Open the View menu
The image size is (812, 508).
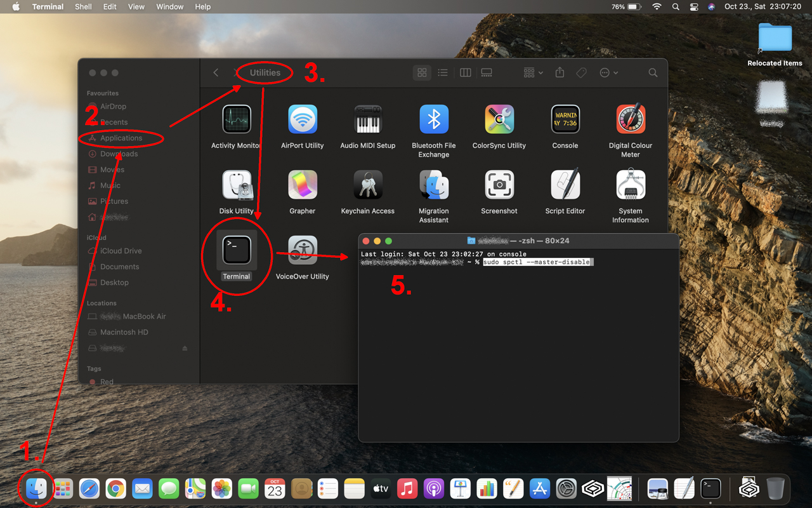pos(136,6)
